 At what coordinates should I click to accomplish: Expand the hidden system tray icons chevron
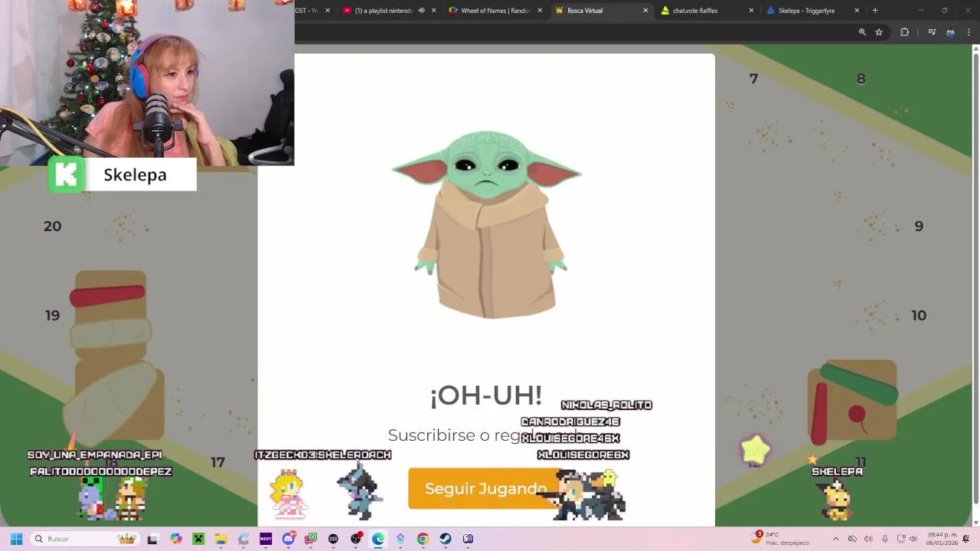(835, 539)
